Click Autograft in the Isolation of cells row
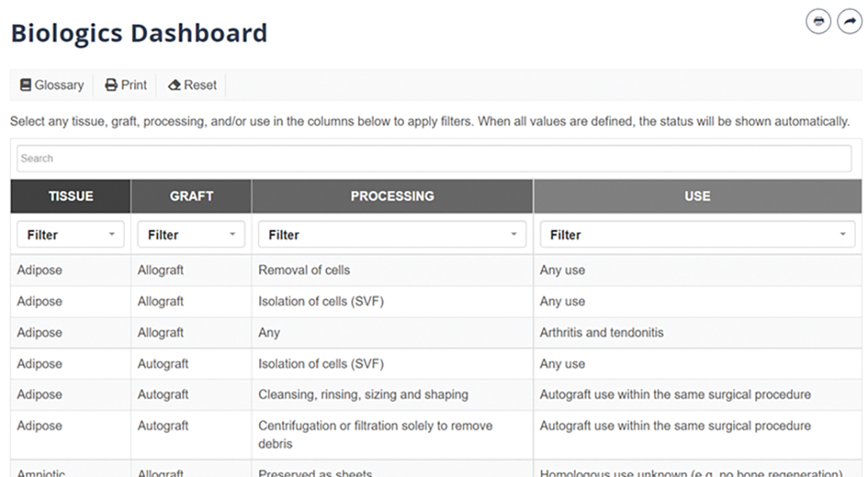The width and height of the screenshot is (868, 477). pyautogui.click(x=163, y=364)
